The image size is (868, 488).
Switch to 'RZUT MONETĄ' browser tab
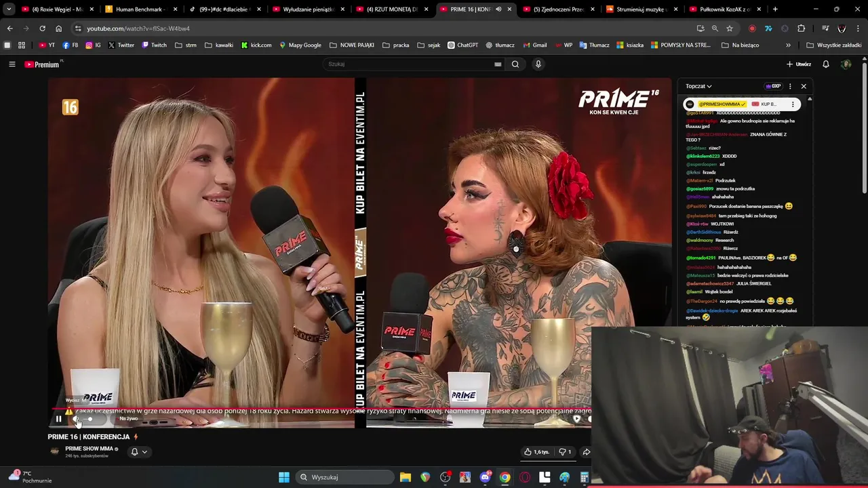tap(391, 9)
